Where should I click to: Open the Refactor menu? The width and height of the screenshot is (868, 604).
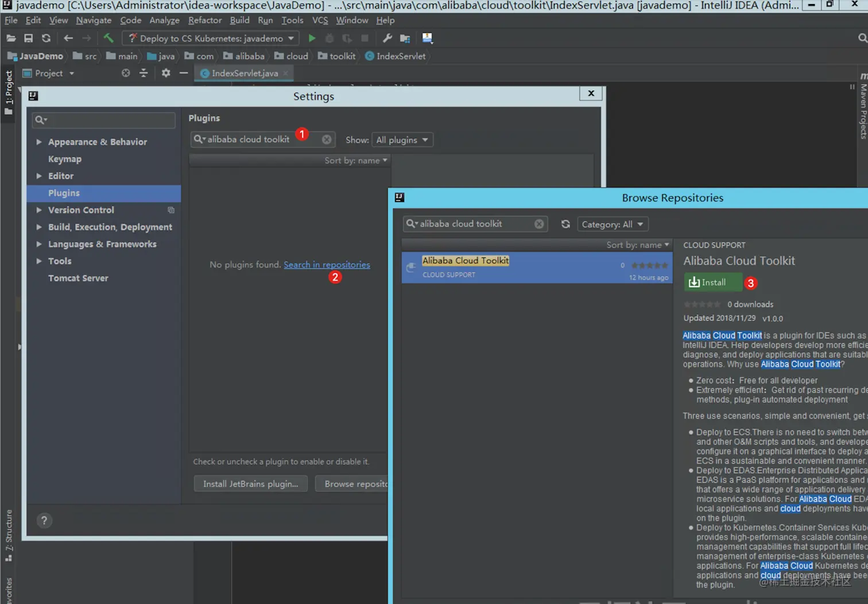[204, 20]
